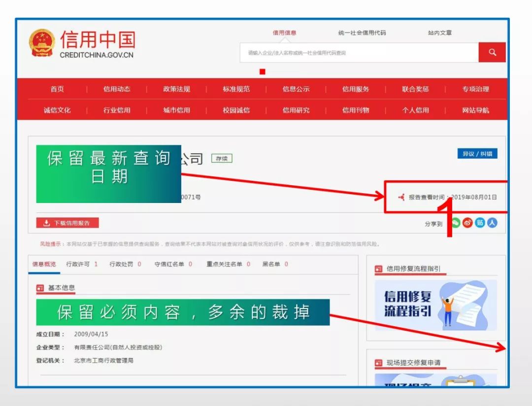
Task: Click the blue Renren share icon
Action: (x=492, y=223)
